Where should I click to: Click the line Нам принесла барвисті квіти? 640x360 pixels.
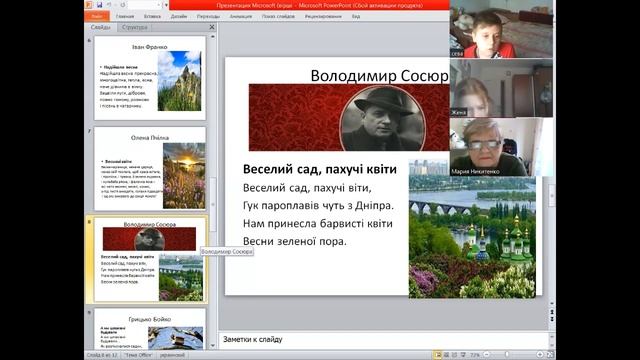318,223
